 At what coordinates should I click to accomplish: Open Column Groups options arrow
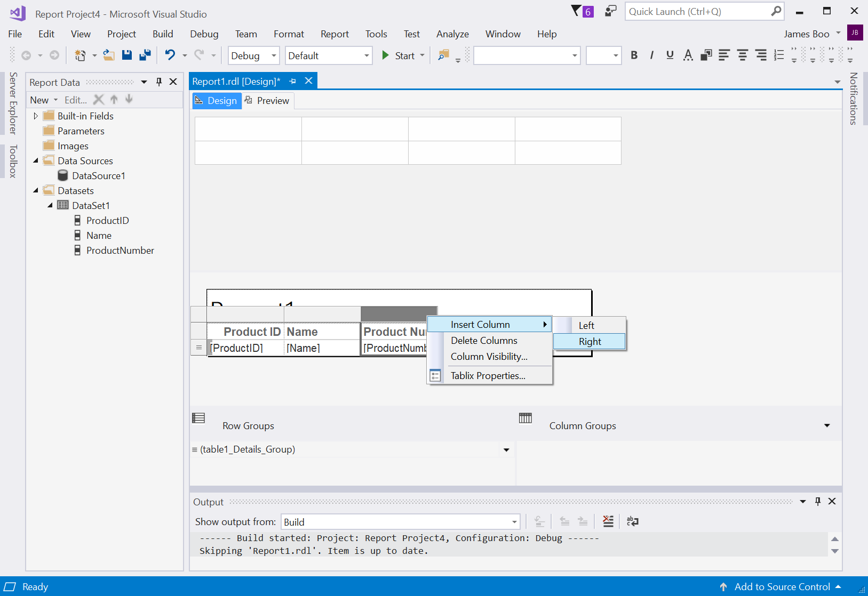click(x=827, y=425)
